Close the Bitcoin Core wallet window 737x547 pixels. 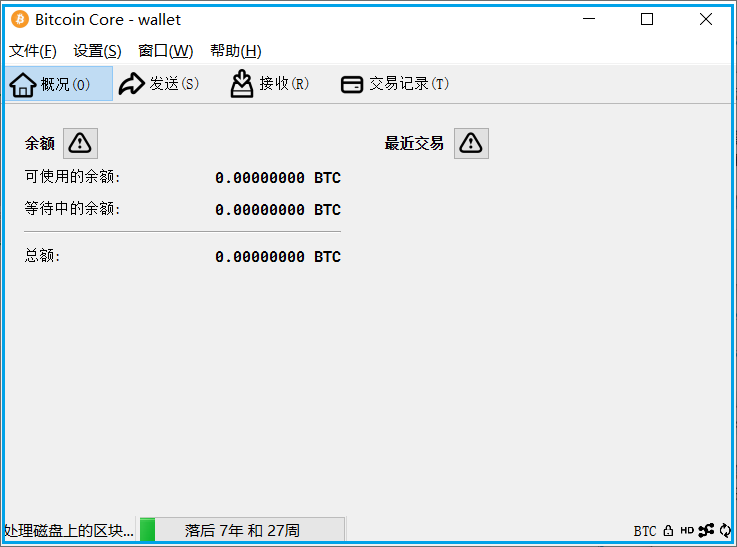pyautogui.click(x=706, y=19)
